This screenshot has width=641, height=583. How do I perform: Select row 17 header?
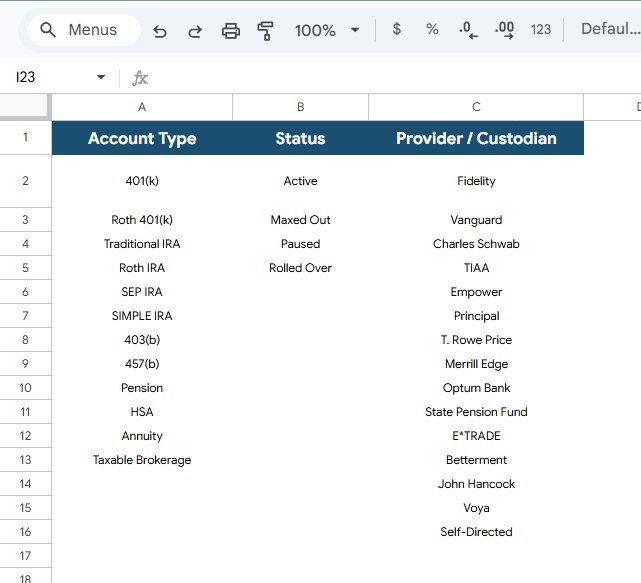[25, 556]
